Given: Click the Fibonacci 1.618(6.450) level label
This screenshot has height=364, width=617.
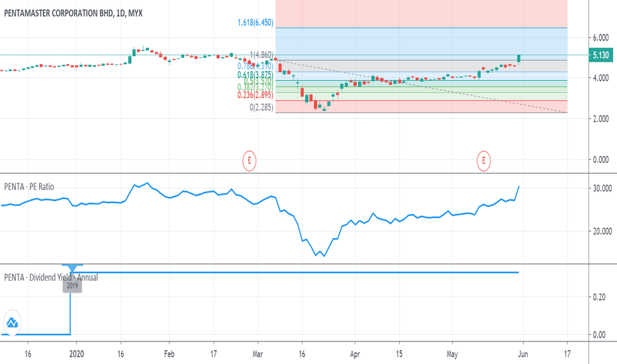Looking at the screenshot, I should (255, 23).
